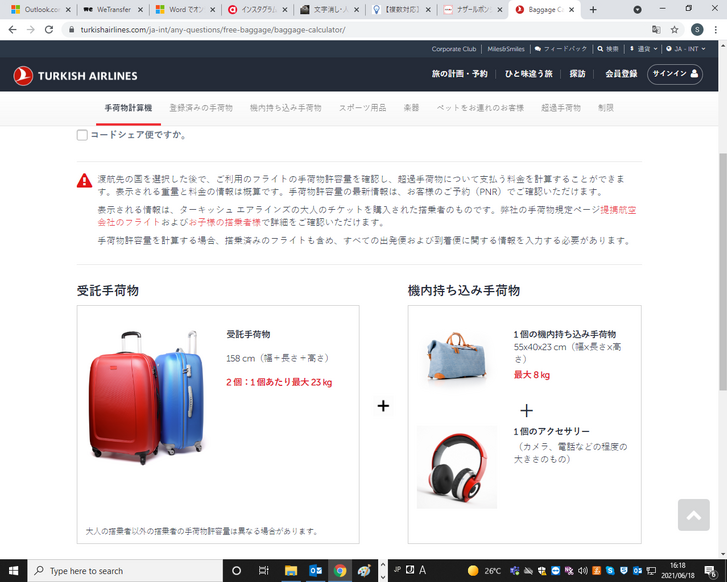
Task: Expand the 通貨 currency dropdown
Action: point(642,48)
